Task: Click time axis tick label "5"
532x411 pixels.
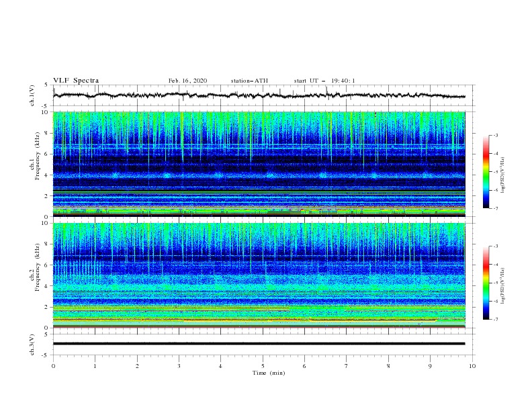Action: [x=263, y=366]
